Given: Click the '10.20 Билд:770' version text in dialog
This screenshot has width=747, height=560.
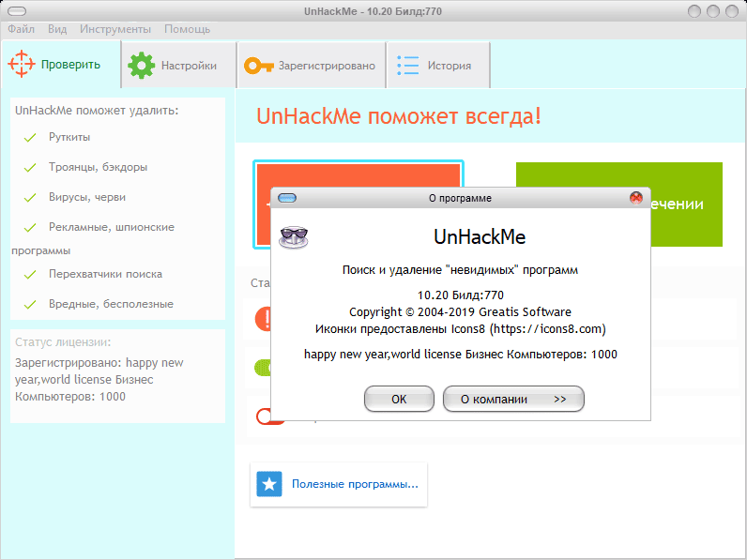Looking at the screenshot, I should tap(460, 295).
